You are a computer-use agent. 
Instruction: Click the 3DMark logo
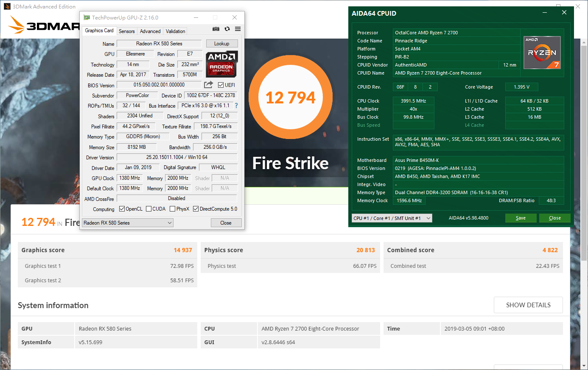click(45, 25)
